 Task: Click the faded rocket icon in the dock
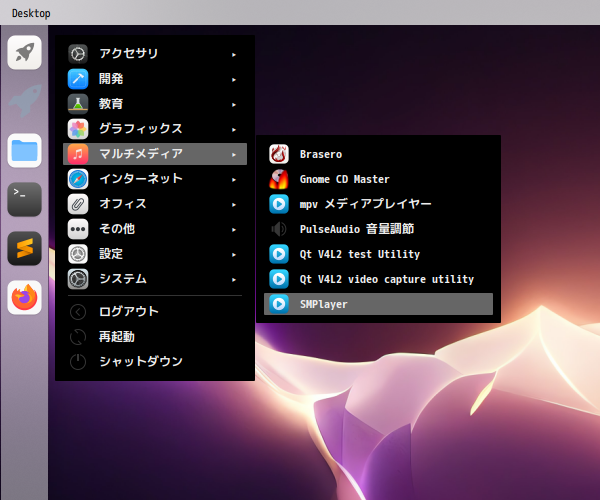(x=25, y=101)
